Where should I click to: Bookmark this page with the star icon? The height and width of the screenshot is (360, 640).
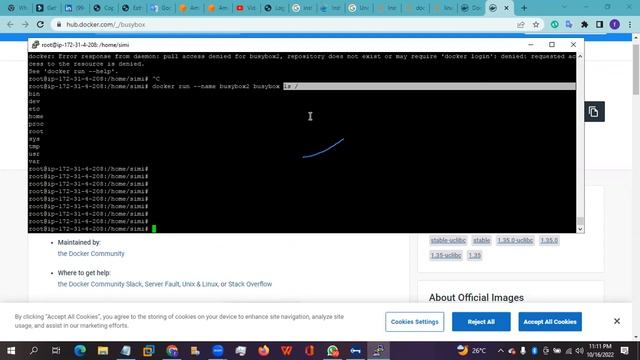coord(536,24)
